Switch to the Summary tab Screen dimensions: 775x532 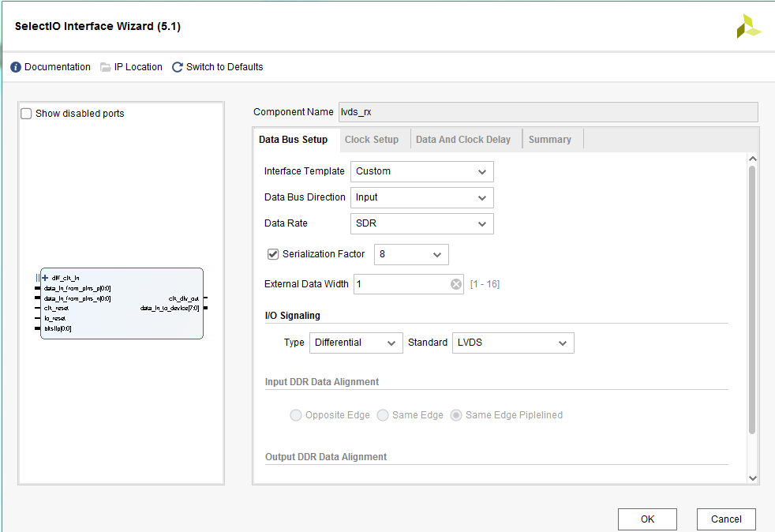549,140
